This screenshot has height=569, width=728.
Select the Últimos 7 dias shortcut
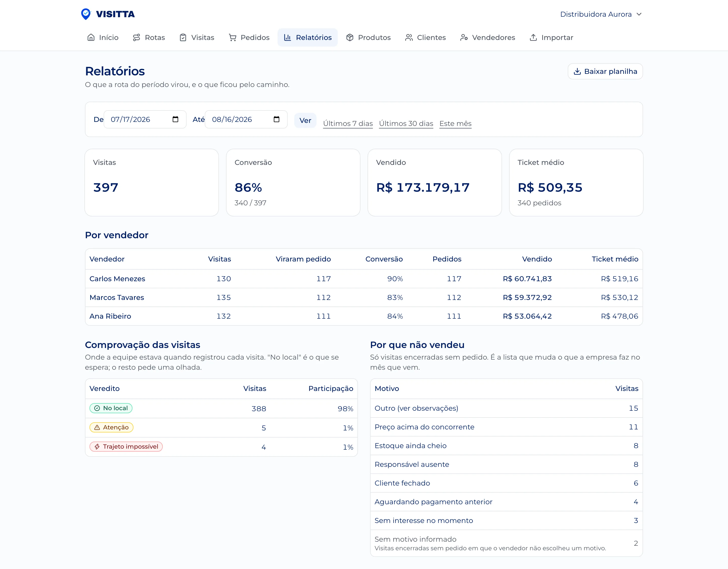348,123
